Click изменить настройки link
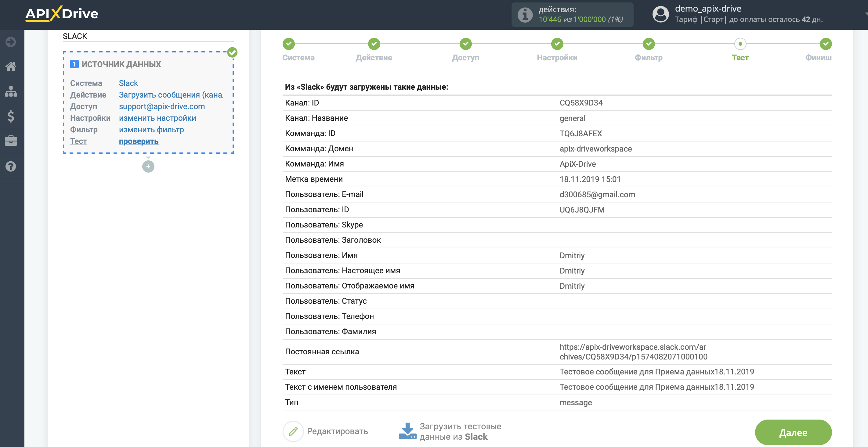 coord(157,118)
